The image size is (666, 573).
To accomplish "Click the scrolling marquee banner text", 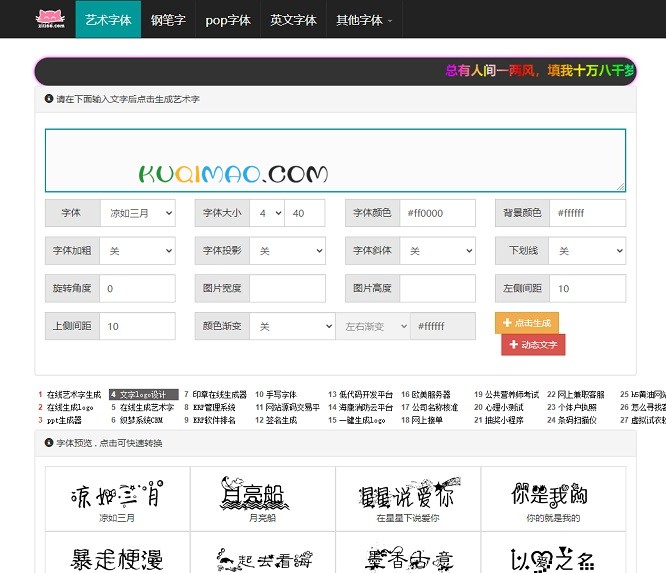I will point(539,71).
